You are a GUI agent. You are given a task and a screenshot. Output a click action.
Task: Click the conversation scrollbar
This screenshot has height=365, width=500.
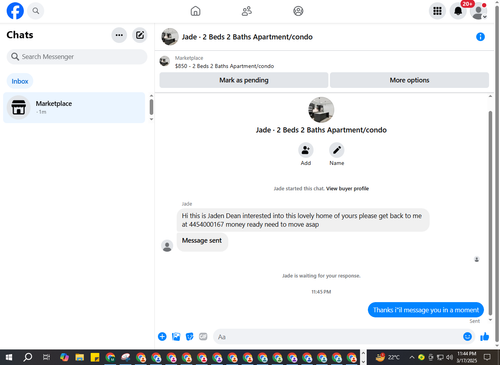pos(490,212)
